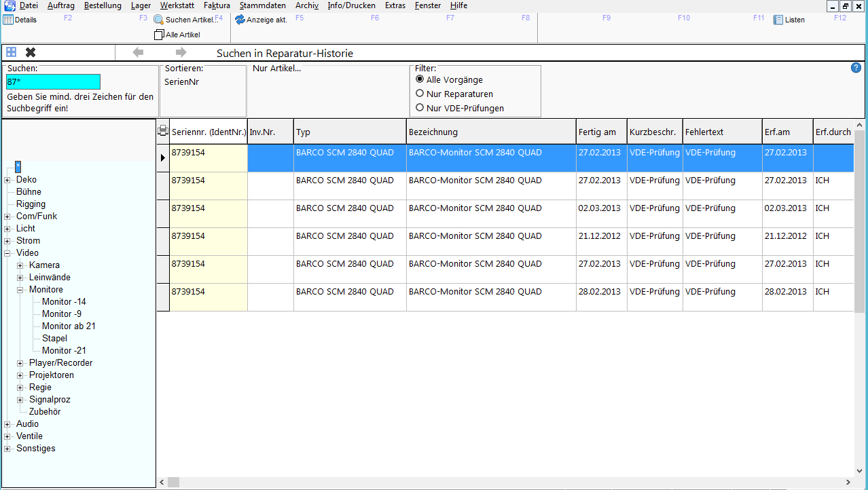The image size is (868, 490).
Task: Click the vertical scrollbar thumb of the table
Action: pos(859,221)
